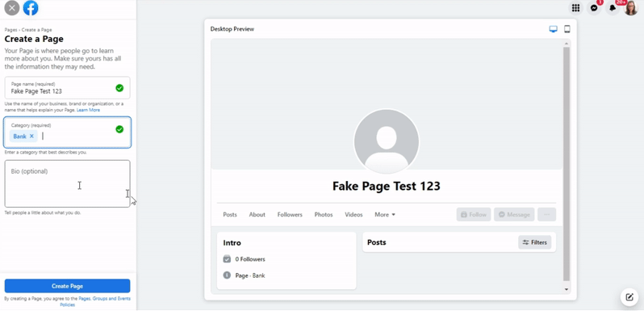This screenshot has width=644, height=311.
Task: Click the preview vertical scrollbar
Action: tap(567, 163)
